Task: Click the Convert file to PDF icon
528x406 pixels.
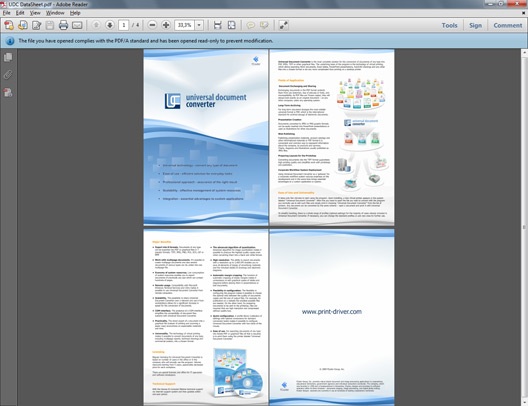Action: point(23,25)
